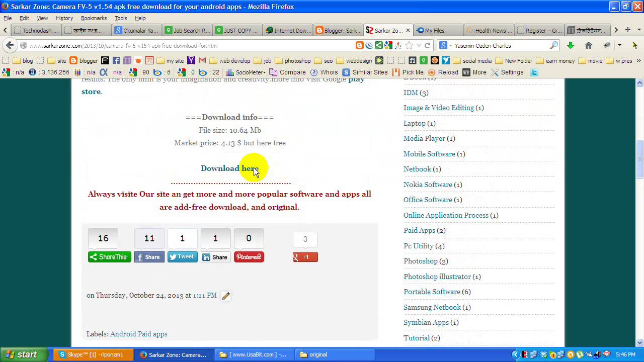Click the Compare toolbar item
This screenshot has width=644, height=362.
click(288, 72)
